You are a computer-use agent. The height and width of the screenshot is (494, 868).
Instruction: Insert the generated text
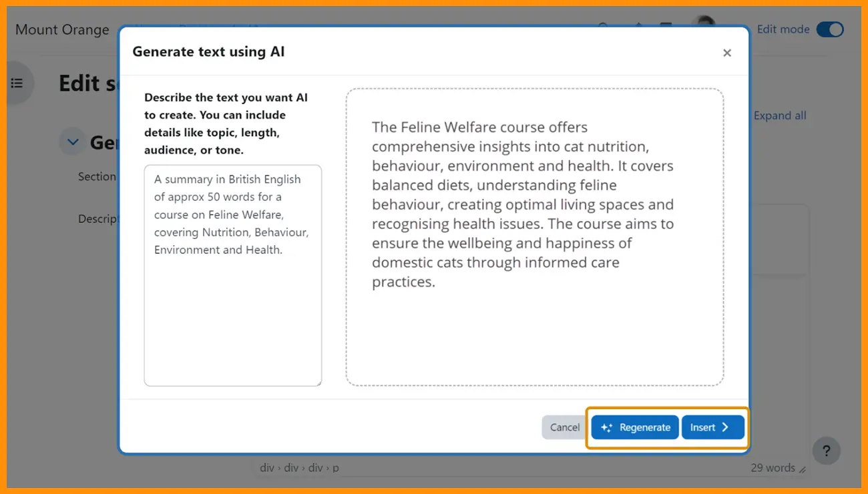tap(712, 427)
